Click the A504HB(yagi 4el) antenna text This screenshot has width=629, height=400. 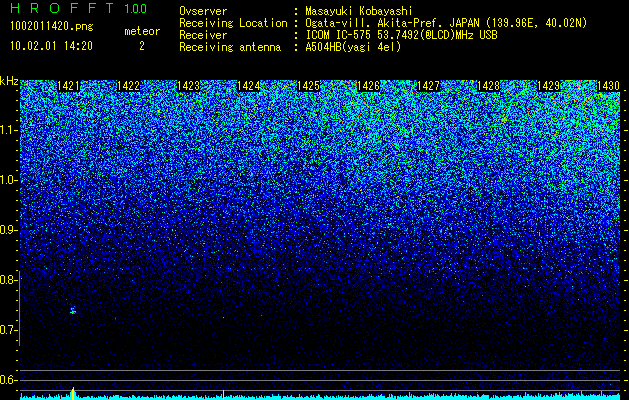click(x=353, y=47)
